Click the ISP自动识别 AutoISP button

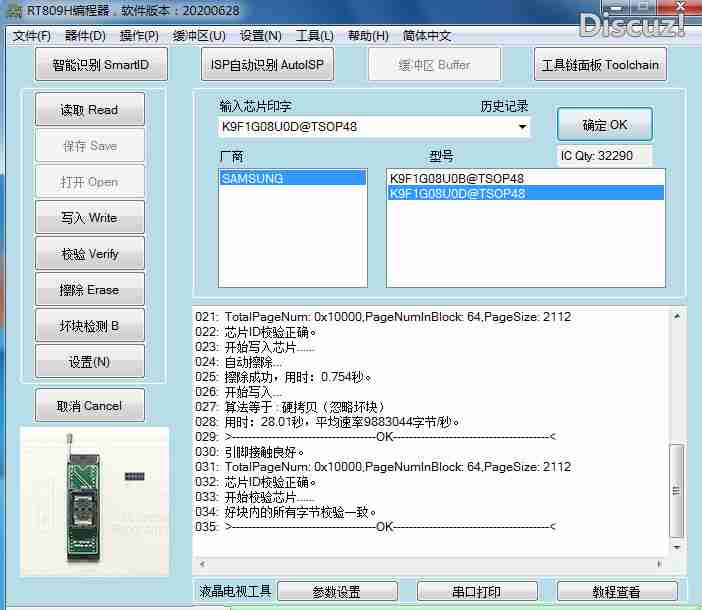[267, 65]
